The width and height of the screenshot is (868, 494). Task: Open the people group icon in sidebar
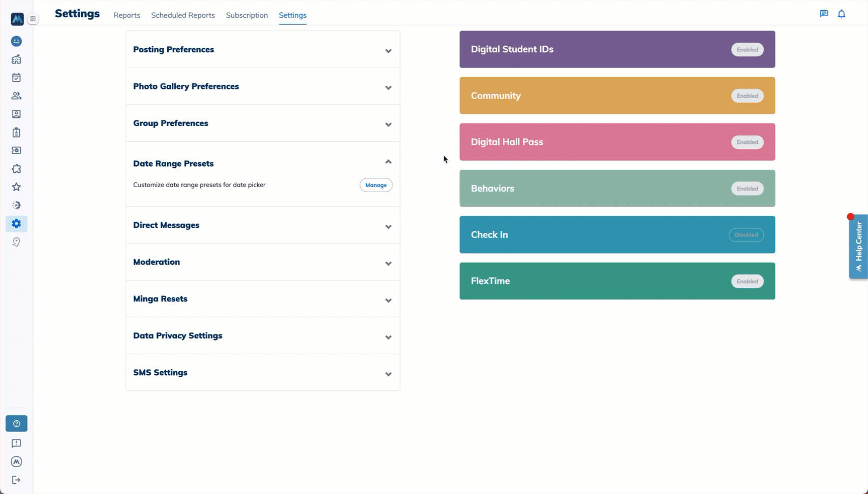click(16, 96)
